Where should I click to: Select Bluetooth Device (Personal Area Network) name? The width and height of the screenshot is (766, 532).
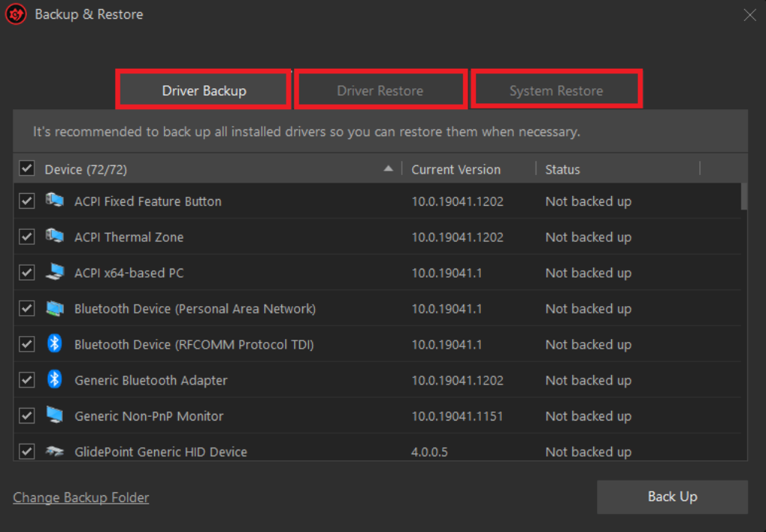[195, 309]
